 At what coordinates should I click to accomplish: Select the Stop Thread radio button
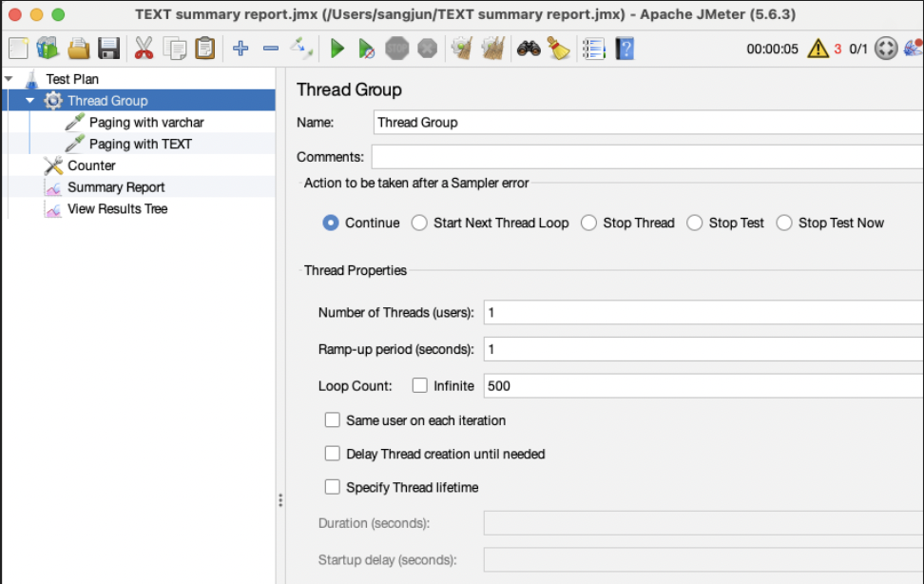(588, 223)
